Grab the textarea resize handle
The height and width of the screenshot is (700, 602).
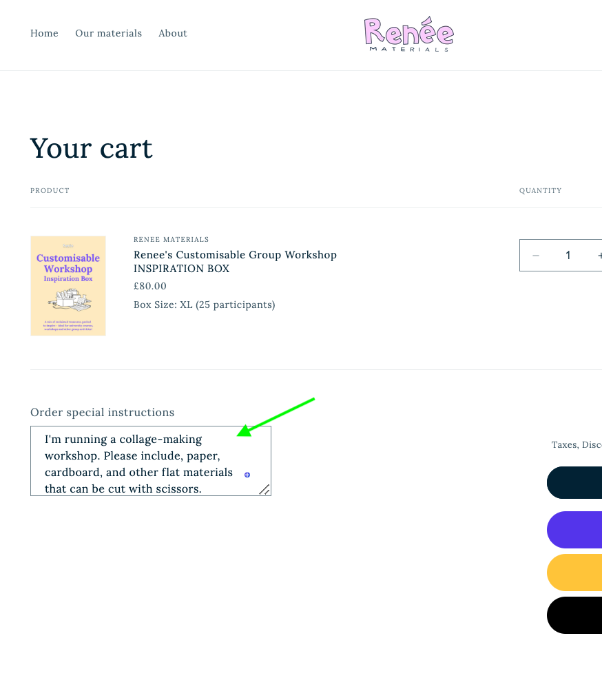tap(264, 489)
